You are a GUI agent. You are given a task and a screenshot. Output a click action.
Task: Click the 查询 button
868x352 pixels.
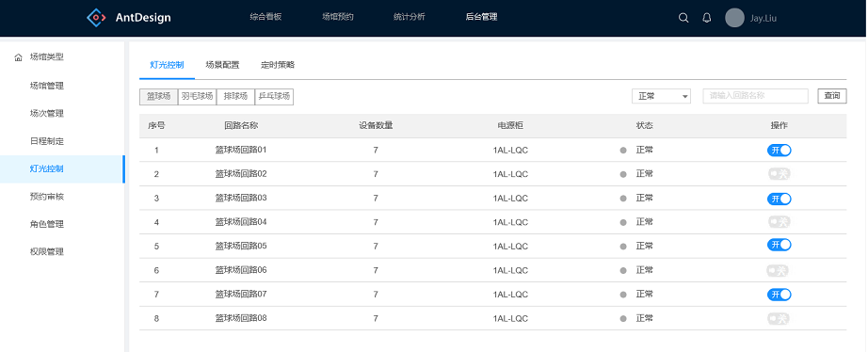pos(832,96)
